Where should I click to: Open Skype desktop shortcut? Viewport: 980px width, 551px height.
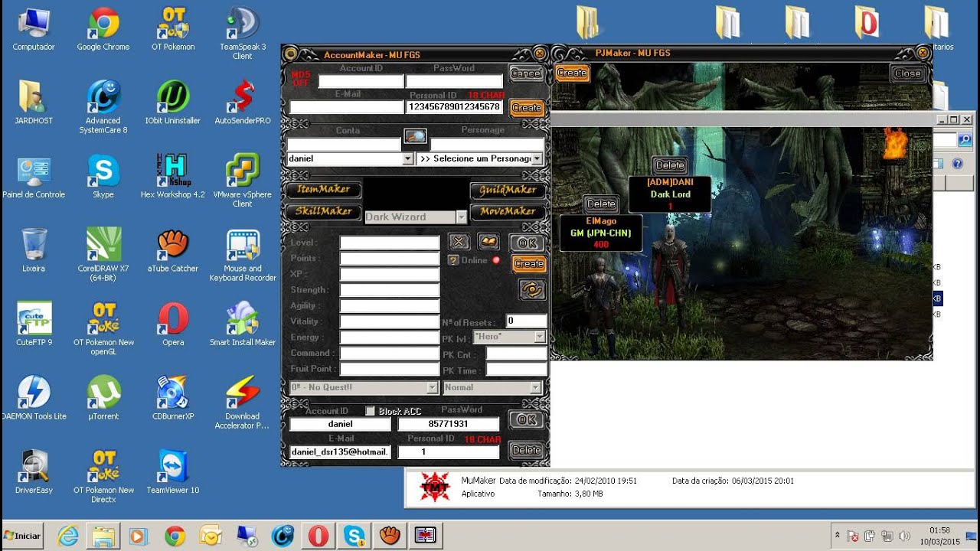103,177
